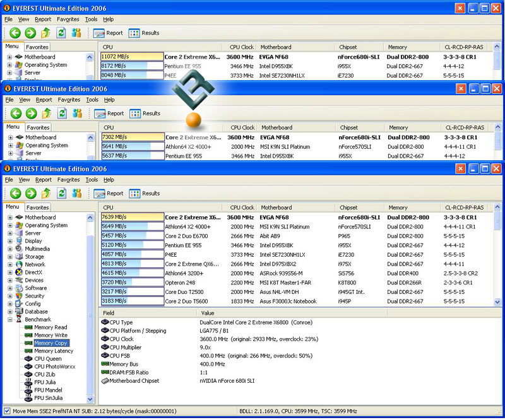Click Refresh icon in middle window toolbar
This screenshot has height=420, width=505.
click(62, 113)
